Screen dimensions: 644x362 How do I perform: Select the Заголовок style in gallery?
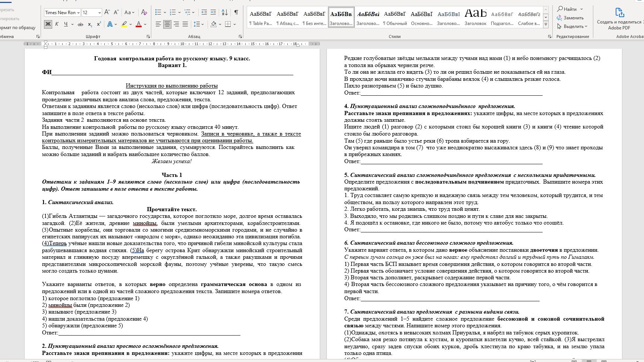click(x=476, y=17)
